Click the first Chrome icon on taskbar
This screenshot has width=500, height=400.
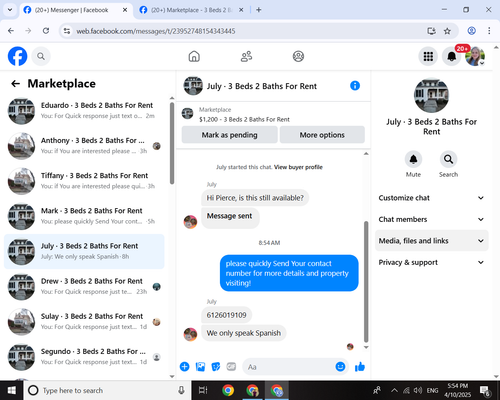(x=228, y=390)
